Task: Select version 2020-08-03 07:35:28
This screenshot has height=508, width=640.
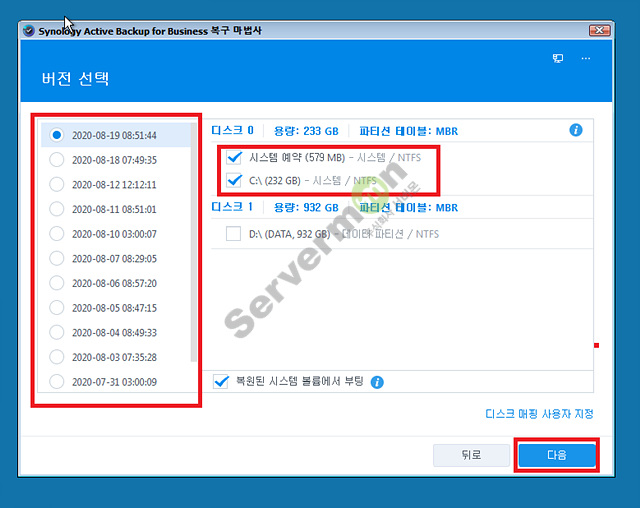Action: 56,357
